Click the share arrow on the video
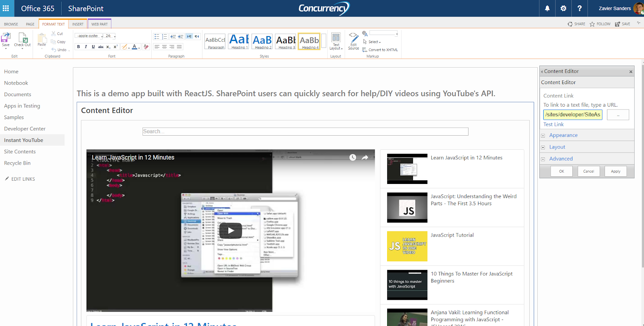Viewport: 644px width, 326px height. tap(365, 157)
